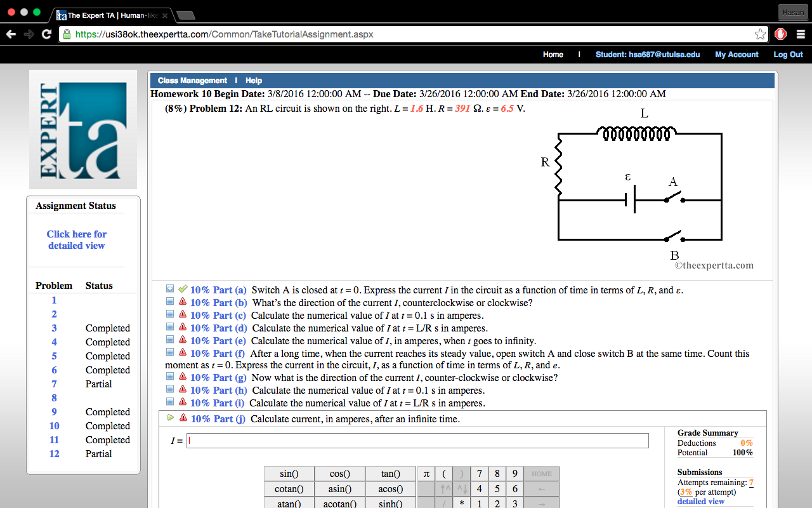Click here for detailed view link

pos(76,239)
